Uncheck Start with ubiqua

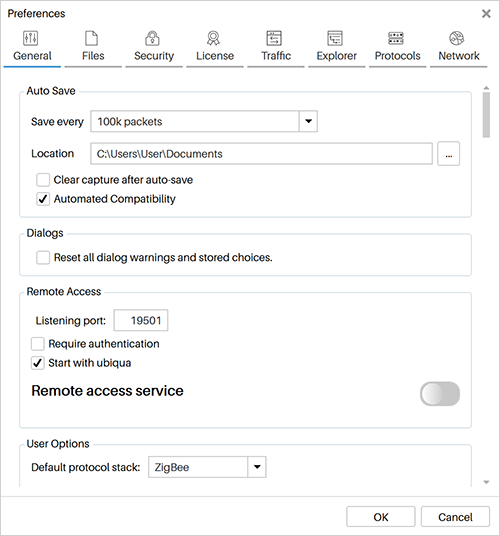point(38,363)
